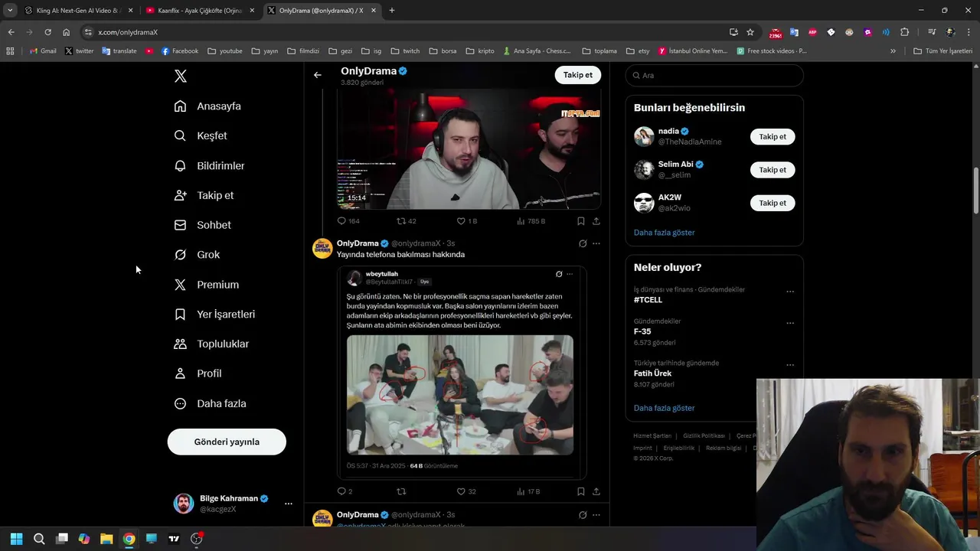Click Gönderi yayınla button
Image resolution: width=980 pixels, height=551 pixels.
click(227, 442)
